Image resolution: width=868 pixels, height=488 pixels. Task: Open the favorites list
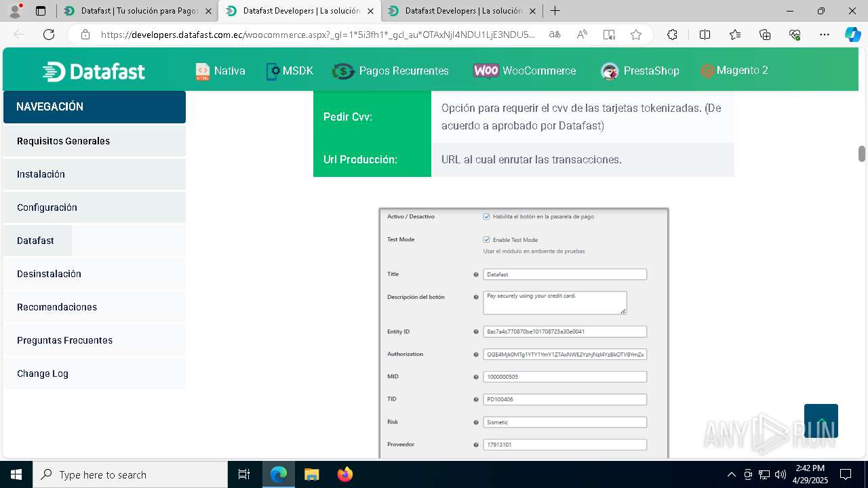735,35
